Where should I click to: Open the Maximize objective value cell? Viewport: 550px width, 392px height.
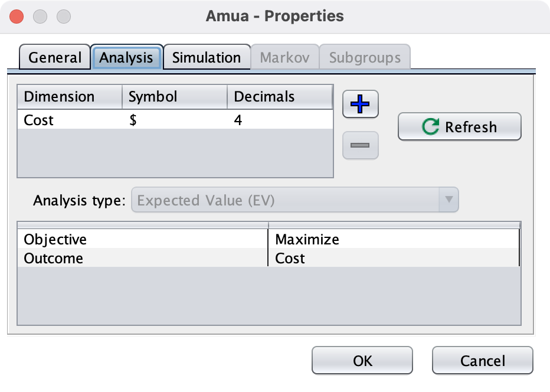pyautogui.click(x=394, y=239)
